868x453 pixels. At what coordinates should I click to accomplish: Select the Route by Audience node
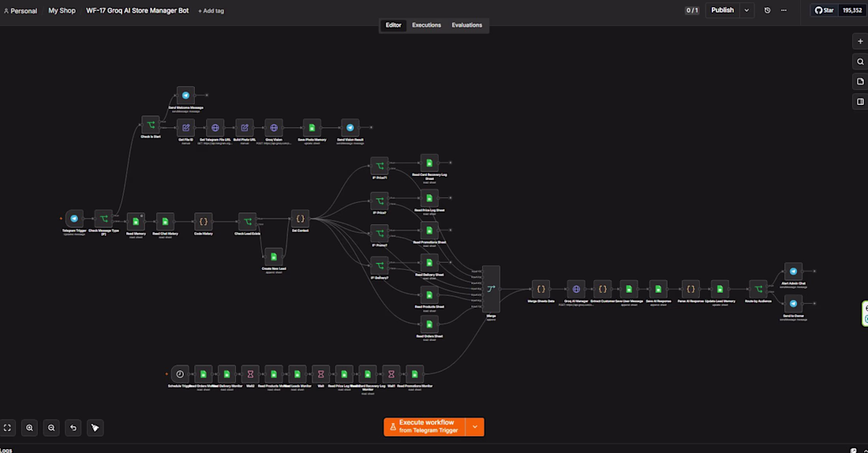758,289
